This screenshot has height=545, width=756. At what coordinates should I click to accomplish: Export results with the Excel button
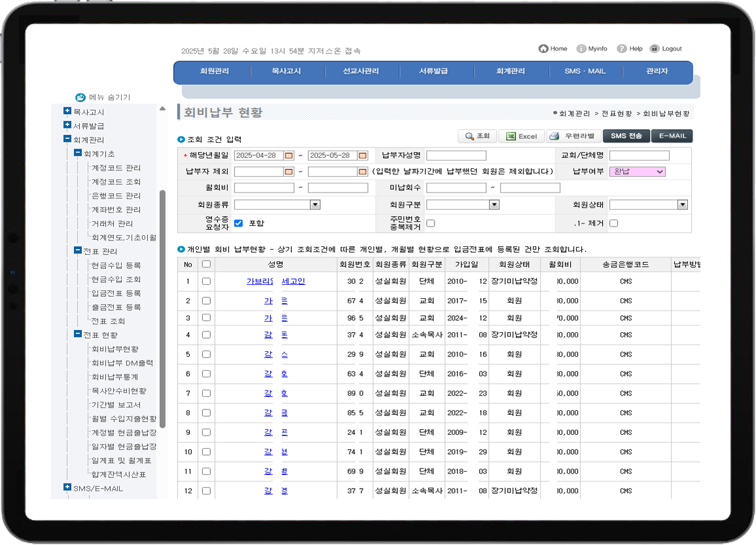521,136
